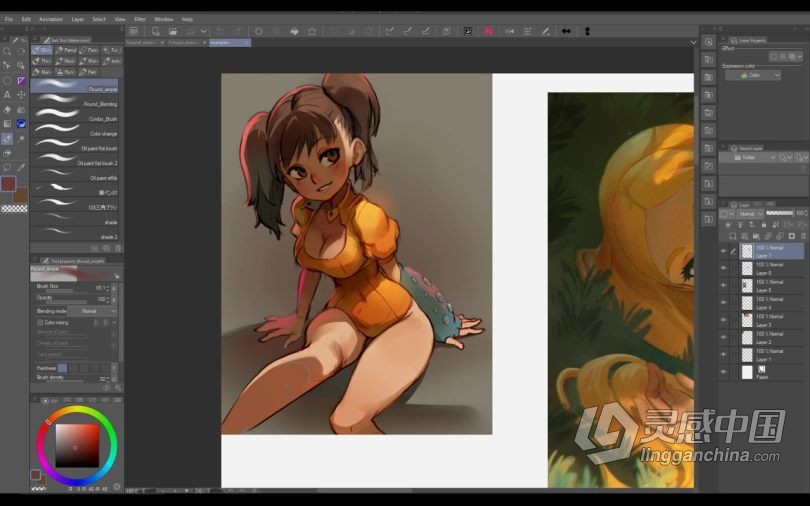Image resolution: width=810 pixels, height=506 pixels.
Task: Open the Window menu
Action: (164, 19)
